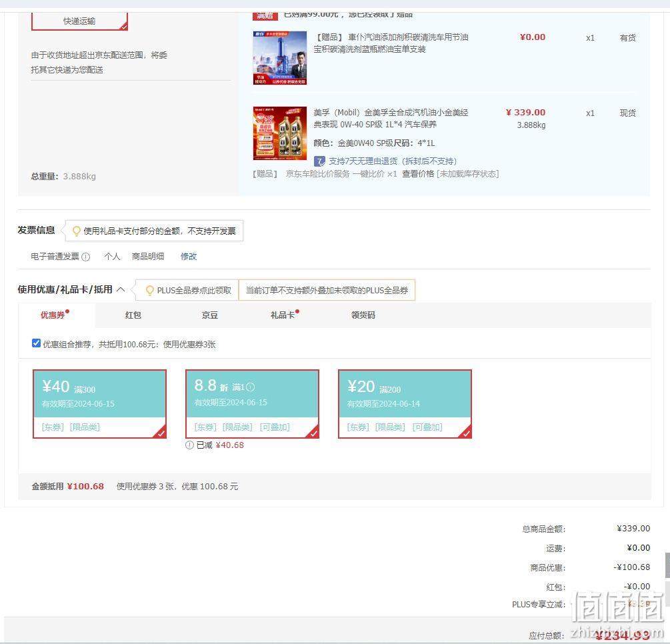Viewport: 670px width, 644px height.
Task: Collapse the 使用优惠/礼品卡/抵用 section
Action: 121,289
